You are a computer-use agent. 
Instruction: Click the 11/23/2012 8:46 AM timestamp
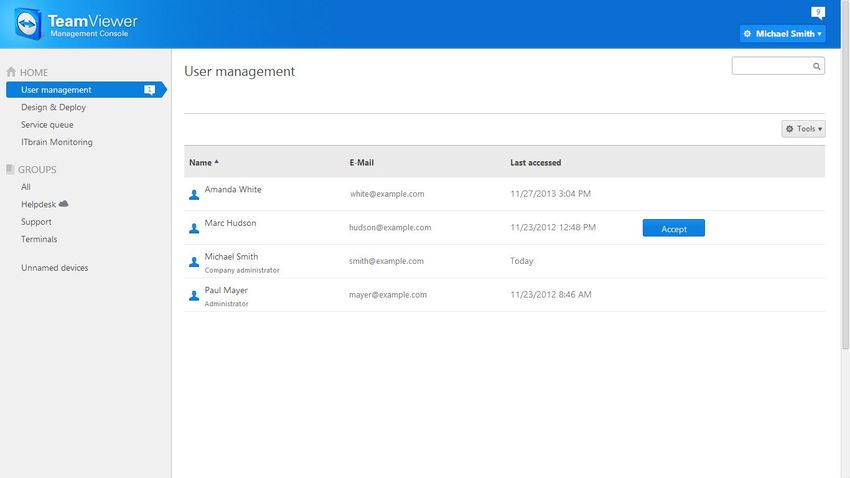click(550, 295)
